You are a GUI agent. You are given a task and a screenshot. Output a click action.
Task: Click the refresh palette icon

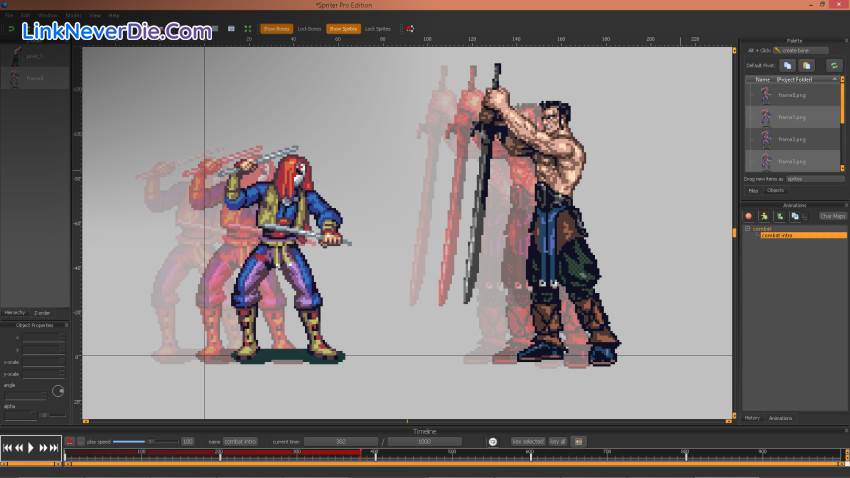pos(833,65)
